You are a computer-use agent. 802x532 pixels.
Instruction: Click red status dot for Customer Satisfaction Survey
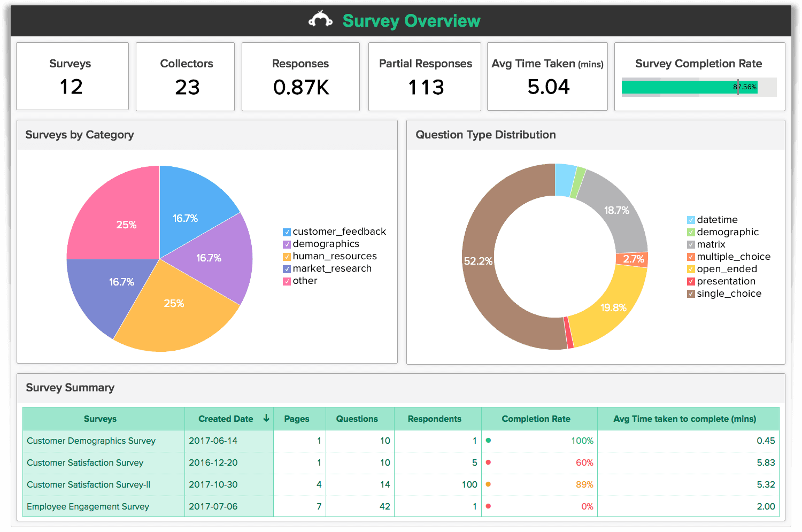(489, 462)
